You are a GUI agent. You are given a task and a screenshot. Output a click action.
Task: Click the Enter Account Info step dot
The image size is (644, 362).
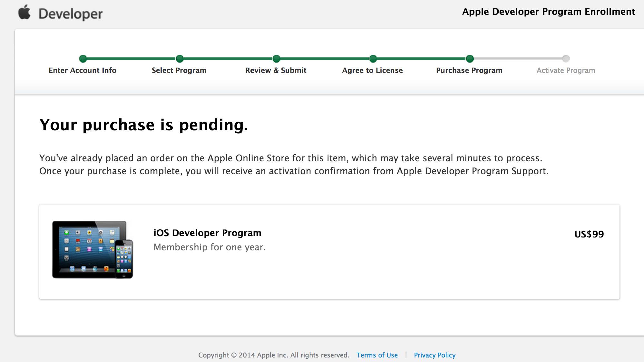(83, 58)
